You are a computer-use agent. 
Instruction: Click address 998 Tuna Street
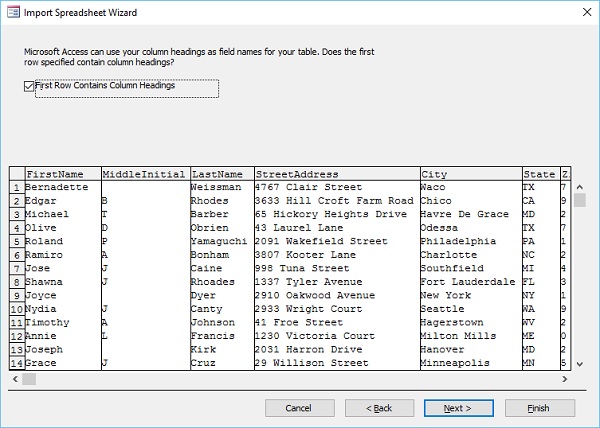[x=337, y=268]
